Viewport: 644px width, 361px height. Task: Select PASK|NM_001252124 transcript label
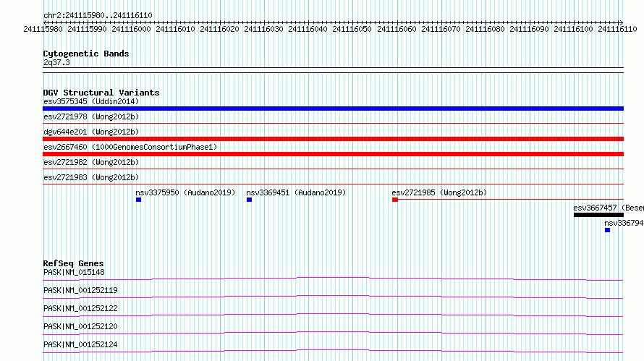coord(80,344)
